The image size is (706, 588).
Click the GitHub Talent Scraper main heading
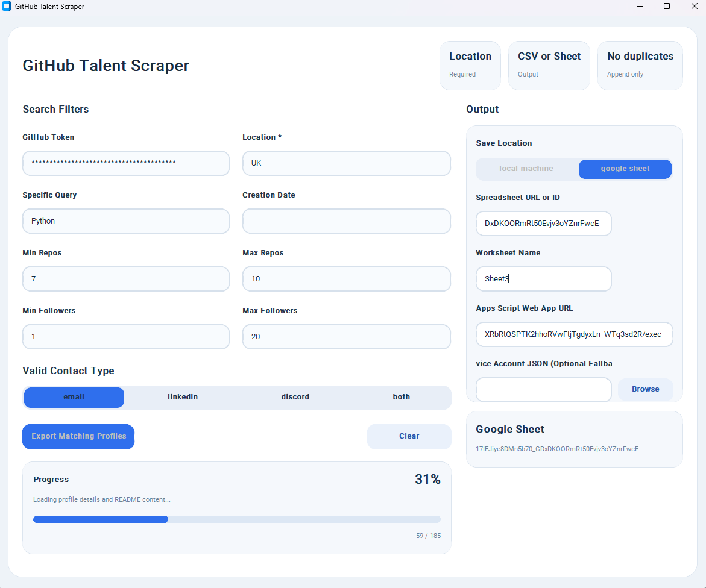point(106,66)
